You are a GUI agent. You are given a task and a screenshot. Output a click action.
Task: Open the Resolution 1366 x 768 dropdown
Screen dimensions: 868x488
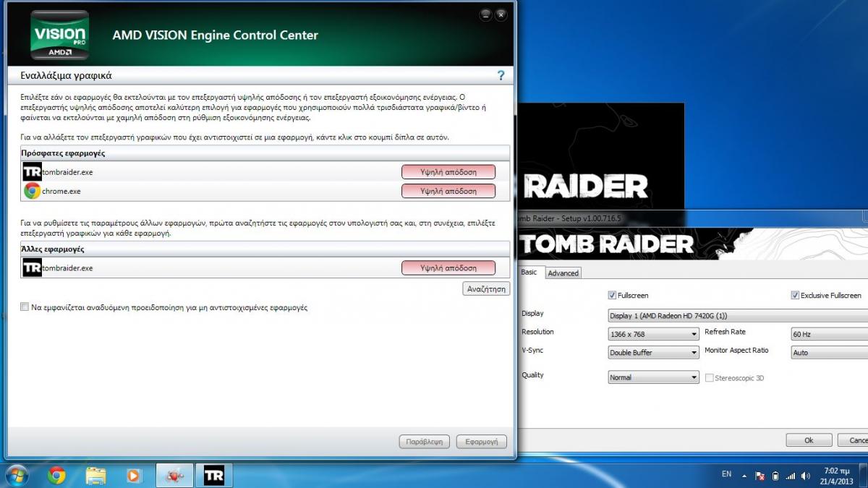point(654,334)
